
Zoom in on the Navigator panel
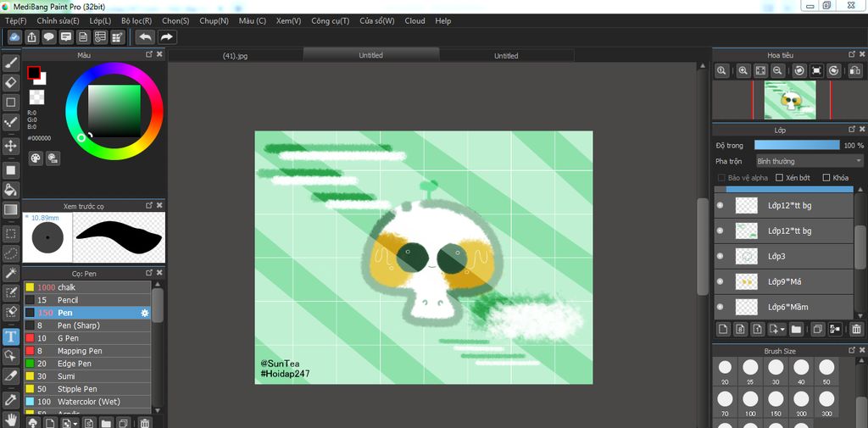pyautogui.click(x=743, y=71)
